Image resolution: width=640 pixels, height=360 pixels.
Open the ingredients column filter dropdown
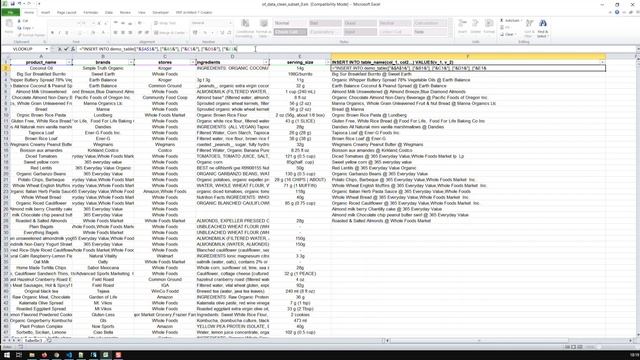pyautogui.click(x=266, y=62)
